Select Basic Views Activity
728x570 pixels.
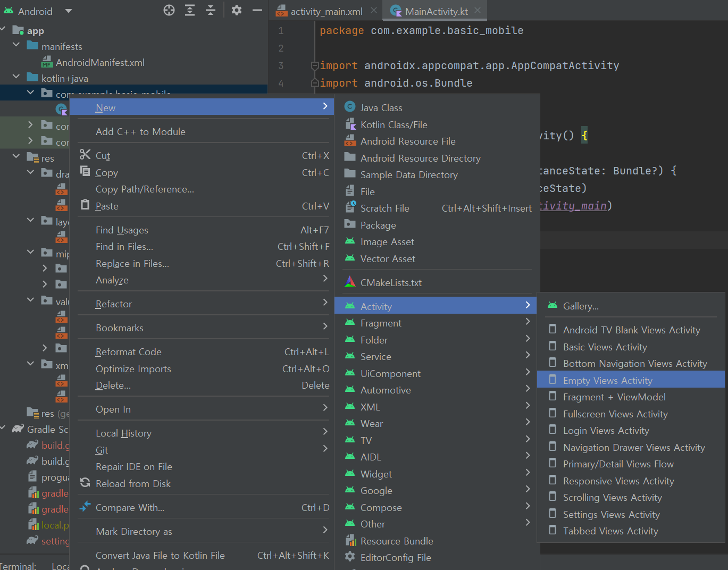coord(631,347)
